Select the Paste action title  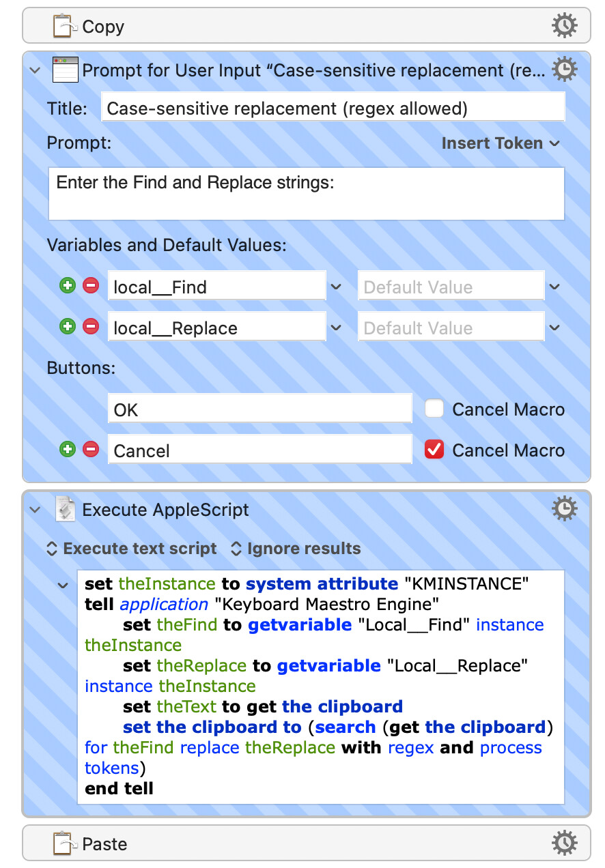(104, 844)
